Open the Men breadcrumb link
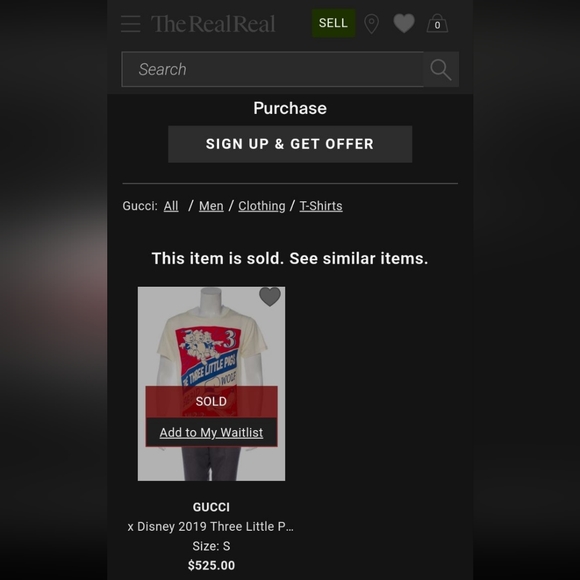580x580 pixels. point(211,206)
